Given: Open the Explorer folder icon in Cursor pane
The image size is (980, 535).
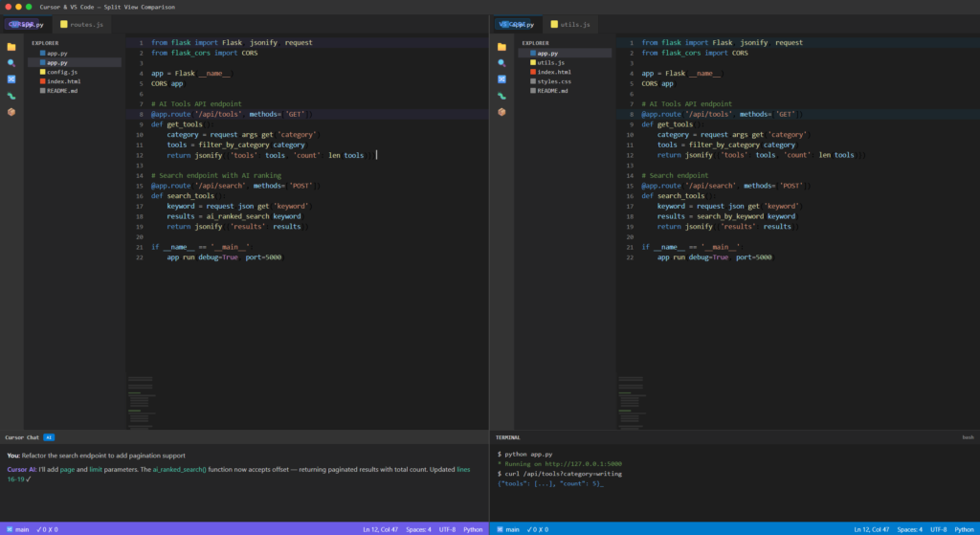Looking at the screenshot, I should point(11,47).
